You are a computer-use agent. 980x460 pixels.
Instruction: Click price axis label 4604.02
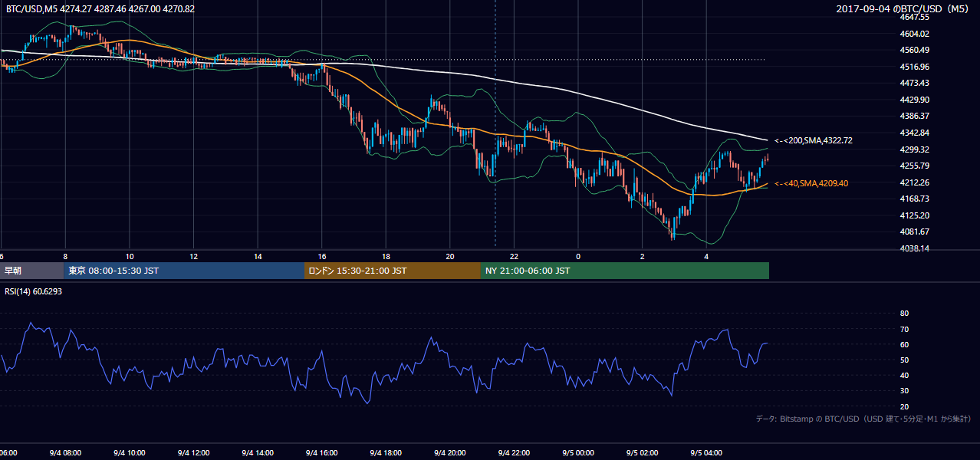click(914, 34)
